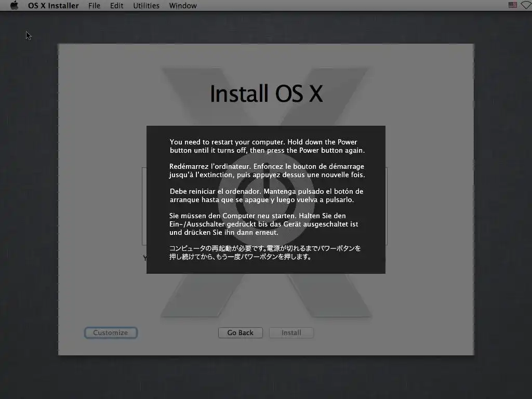Click the Go Back button
532x399 pixels.
[240, 332]
